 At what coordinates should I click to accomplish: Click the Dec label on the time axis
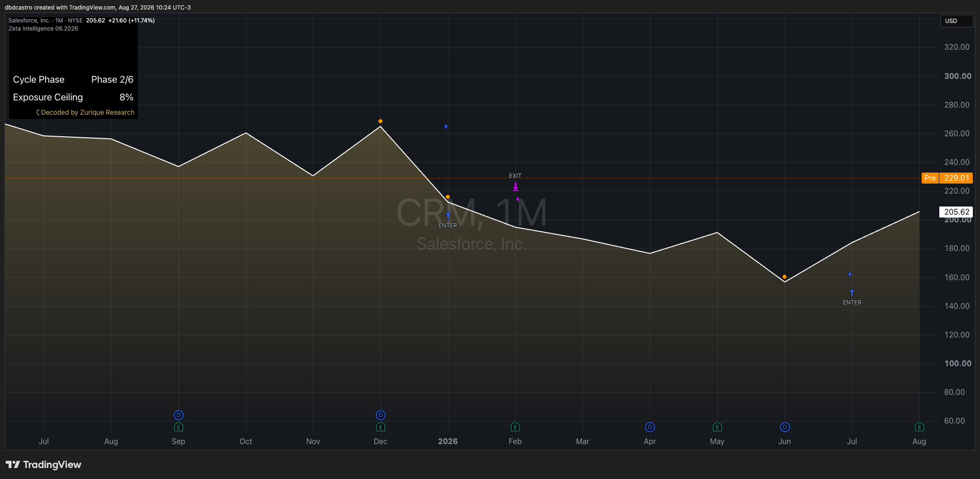point(380,441)
